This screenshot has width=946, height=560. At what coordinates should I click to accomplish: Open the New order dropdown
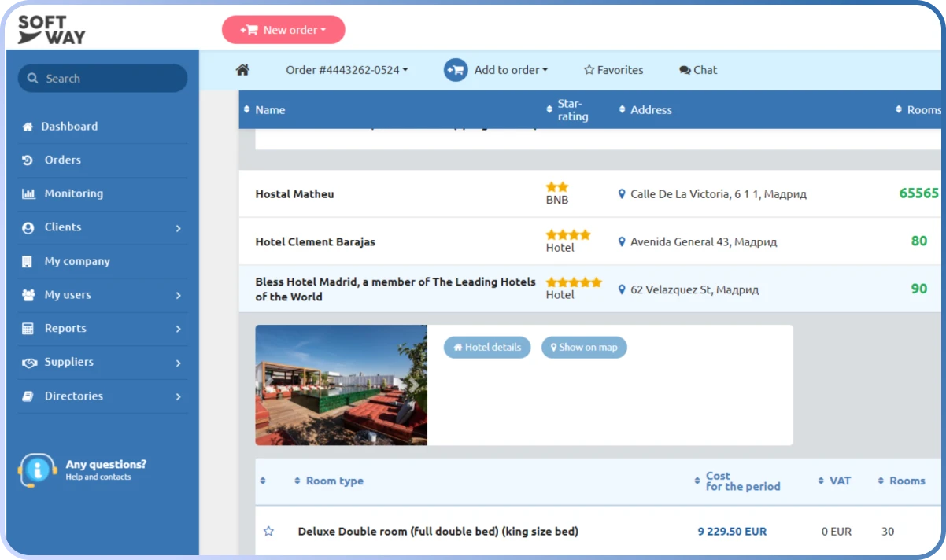point(283,30)
